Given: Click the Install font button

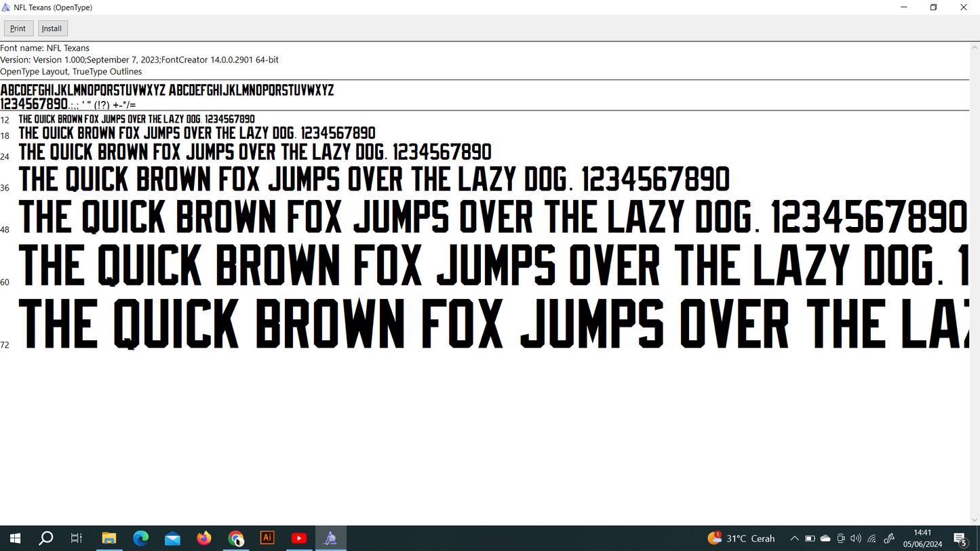Looking at the screenshot, I should pyautogui.click(x=52, y=28).
